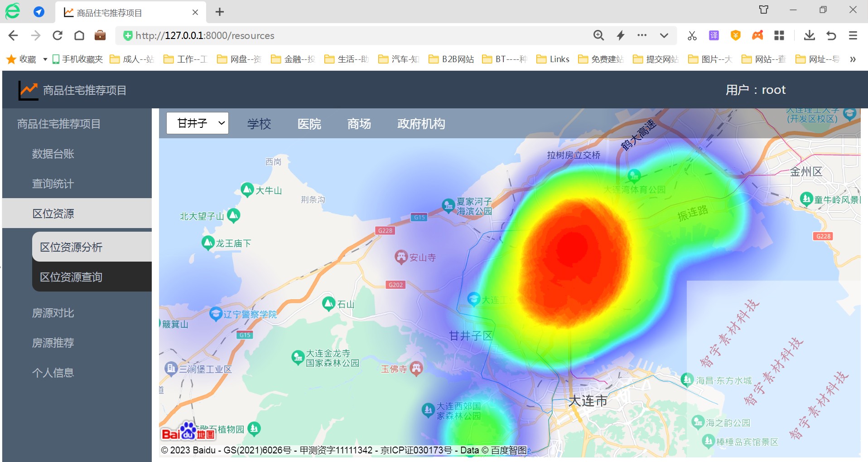Viewport: 868px width, 462px height.
Task: Click the 大牛山 map marker
Action: pos(247,190)
